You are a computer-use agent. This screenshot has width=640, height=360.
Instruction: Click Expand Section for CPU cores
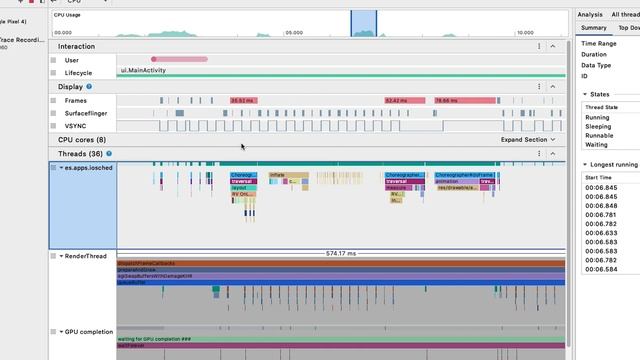point(528,140)
